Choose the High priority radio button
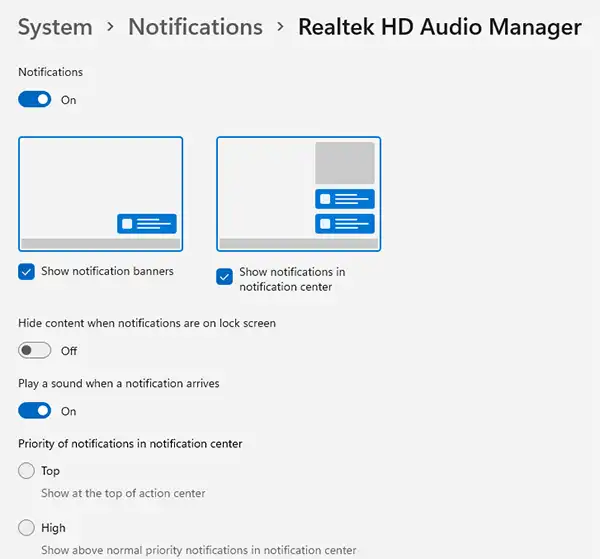 [27, 528]
